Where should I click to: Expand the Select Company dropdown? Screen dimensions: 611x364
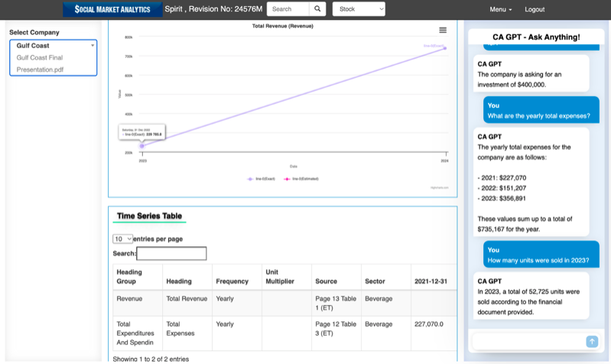pyautogui.click(x=54, y=46)
